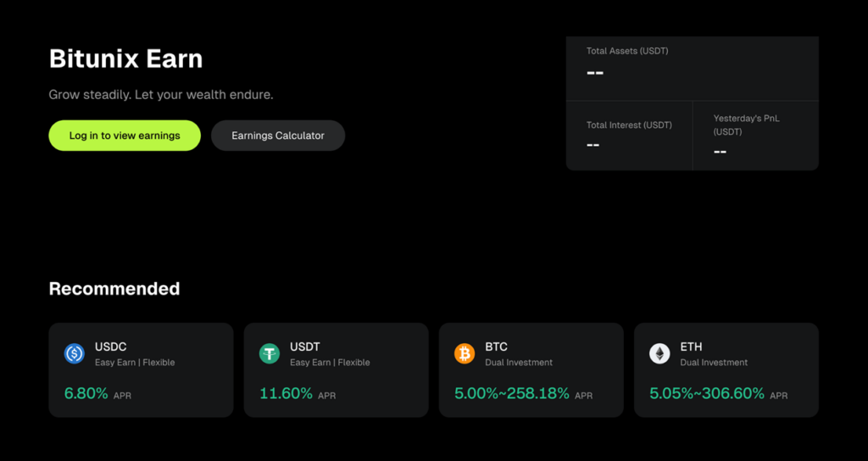Select the USDC coin name label
This screenshot has height=461, width=868.
click(x=111, y=347)
